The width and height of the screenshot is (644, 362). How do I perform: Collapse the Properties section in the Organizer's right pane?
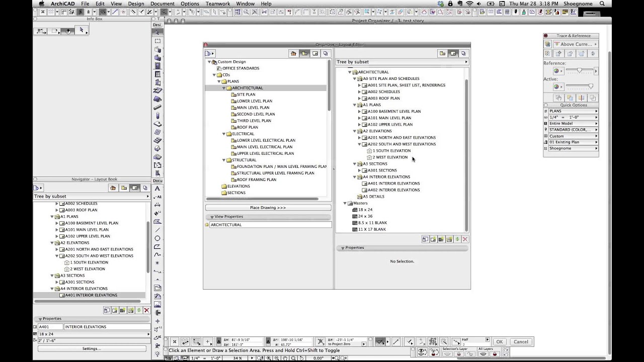point(343,248)
